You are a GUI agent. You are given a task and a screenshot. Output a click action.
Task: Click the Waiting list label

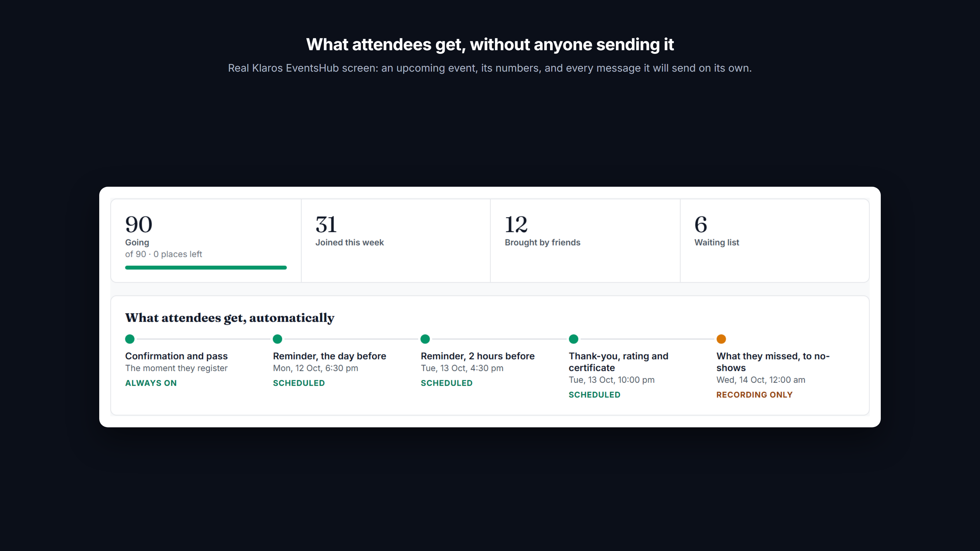pyautogui.click(x=717, y=243)
